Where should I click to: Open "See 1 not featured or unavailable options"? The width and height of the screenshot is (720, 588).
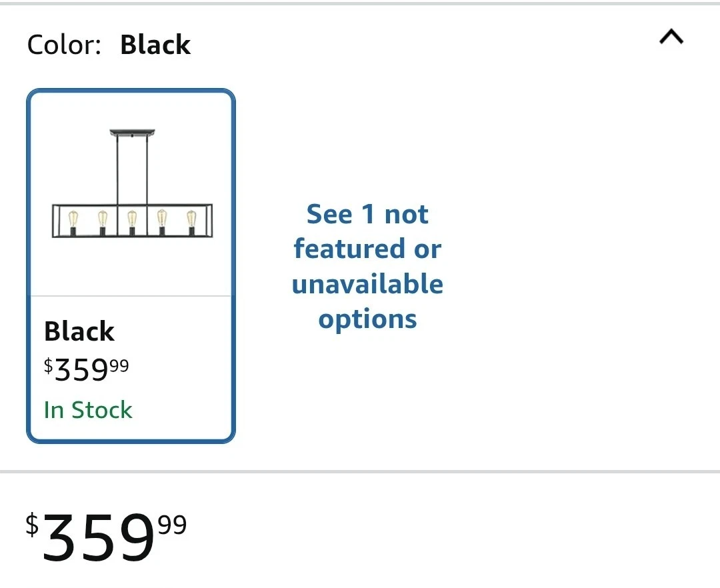367,266
